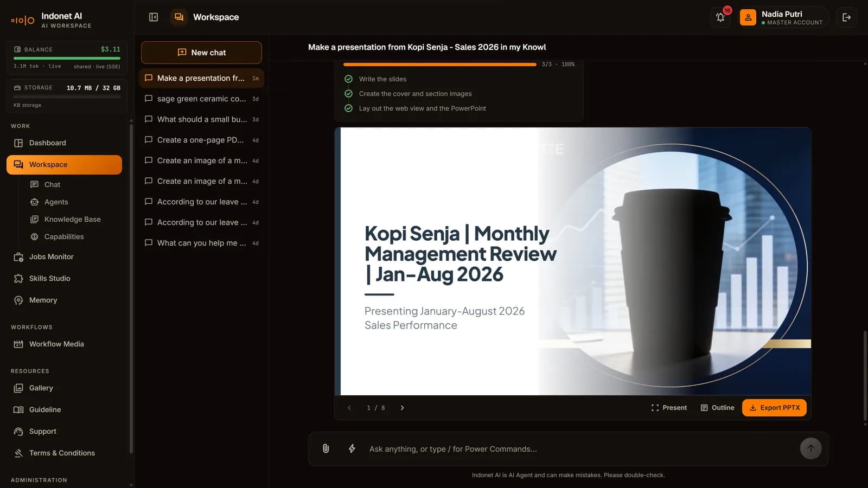Open 'sage green ceramic co...' chat
Image resolution: width=868 pixels, height=488 pixels.
(201, 99)
